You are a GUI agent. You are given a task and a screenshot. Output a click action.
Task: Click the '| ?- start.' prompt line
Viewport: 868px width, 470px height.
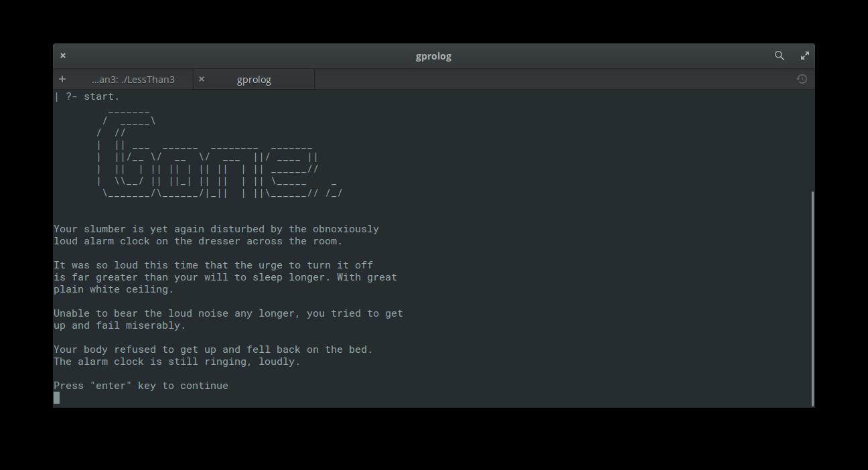86,96
